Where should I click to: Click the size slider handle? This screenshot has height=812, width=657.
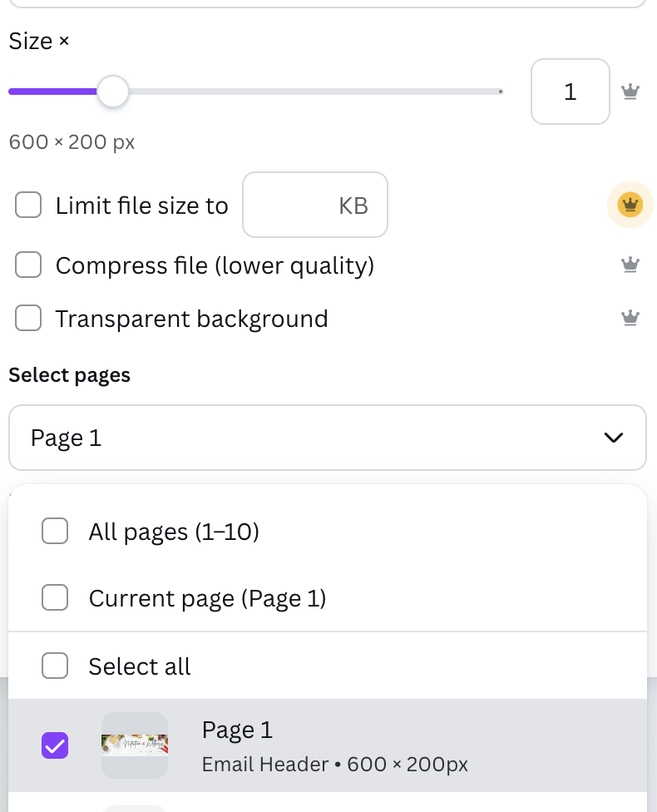113,92
